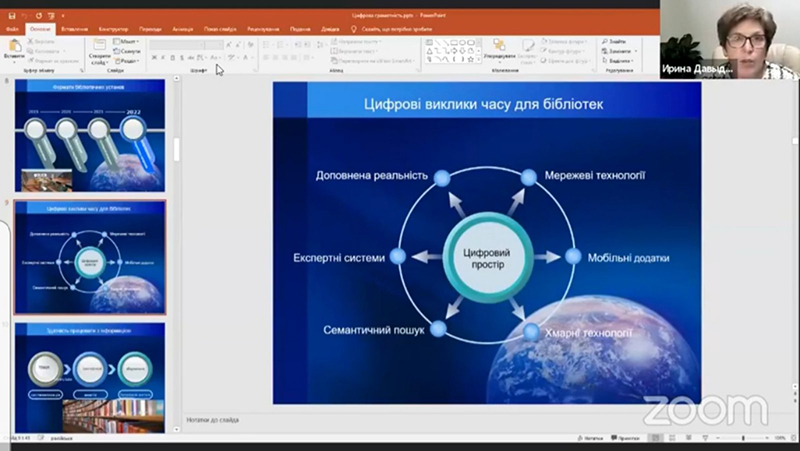Open the Shape Outline (Контур фігури) dropdown

coord(564,51)
